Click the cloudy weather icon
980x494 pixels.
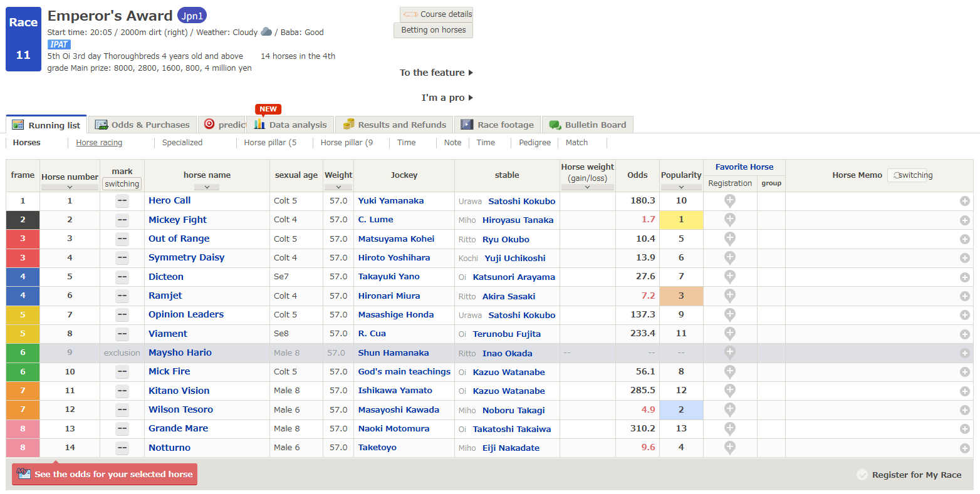pos(266,32)
